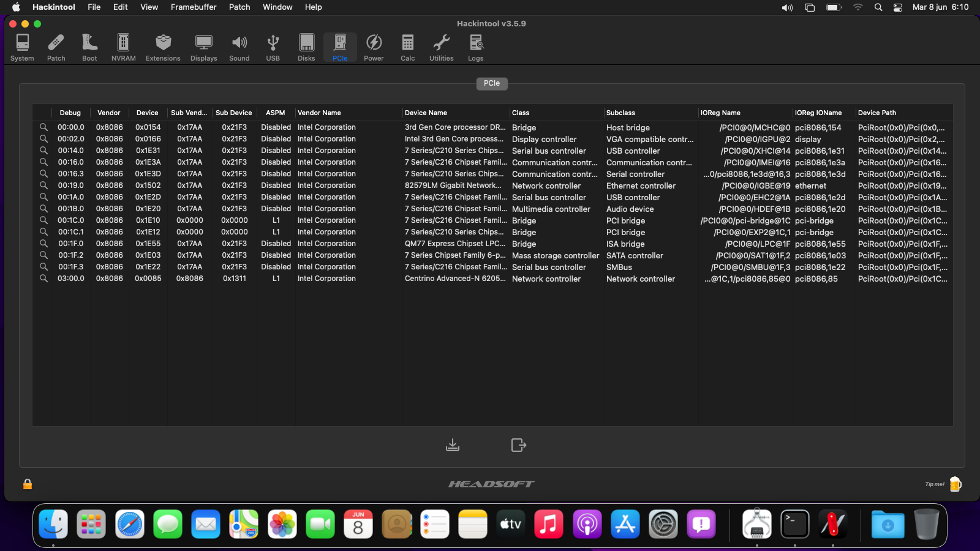Screen dimensions: 980x551
Task: Select the Centrino Advanced-N 6205 row
Action: click(492, 279)
